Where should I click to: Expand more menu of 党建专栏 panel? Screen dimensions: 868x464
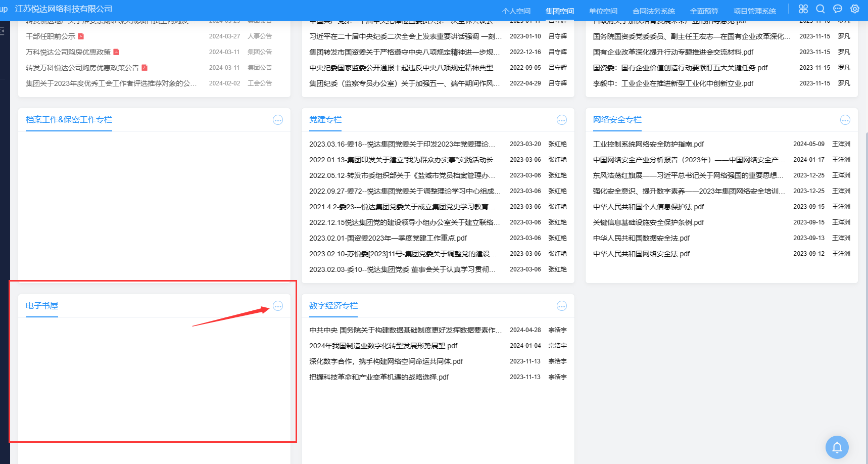[x=561, y=120]
